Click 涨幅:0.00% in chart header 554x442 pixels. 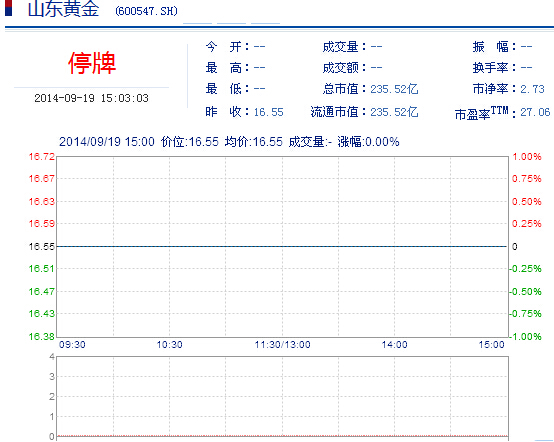[368, 142]
